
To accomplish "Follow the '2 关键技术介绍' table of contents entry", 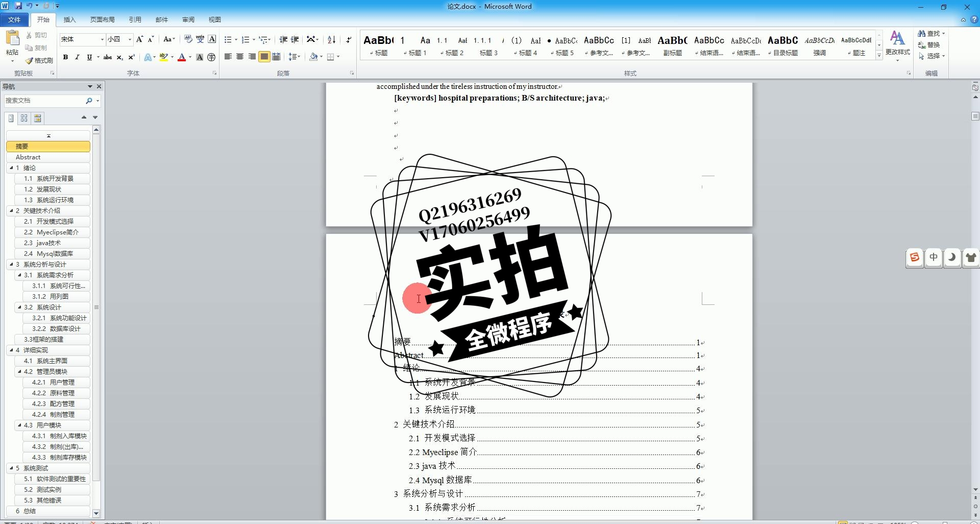I will pos(548,424).
